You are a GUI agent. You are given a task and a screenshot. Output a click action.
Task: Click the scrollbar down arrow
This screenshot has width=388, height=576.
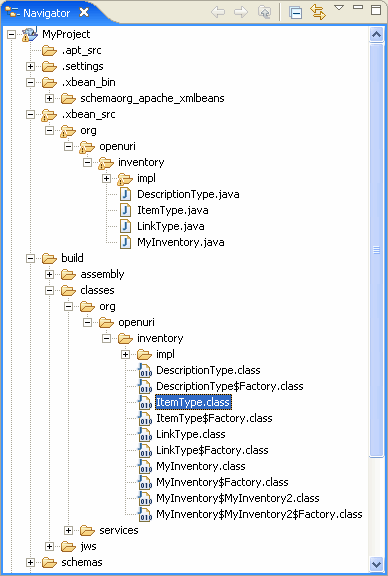pyautogui.click(x=376, y=564)
